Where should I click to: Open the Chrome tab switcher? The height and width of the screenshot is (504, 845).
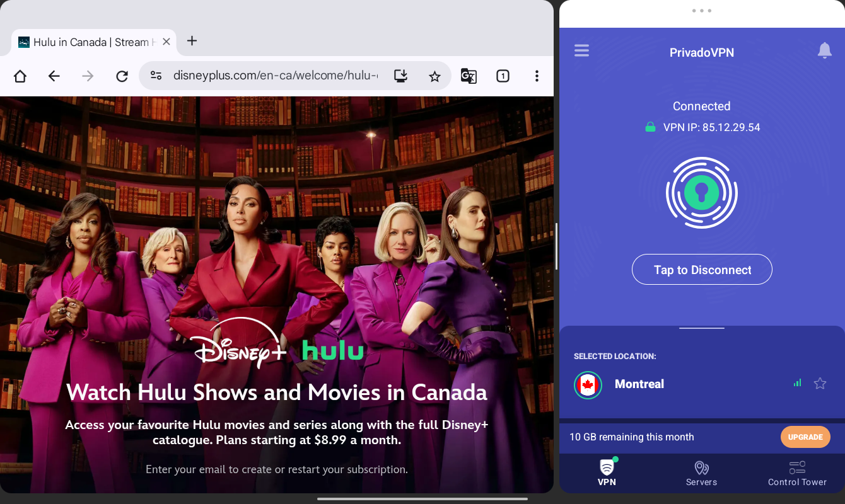[503, 76]
